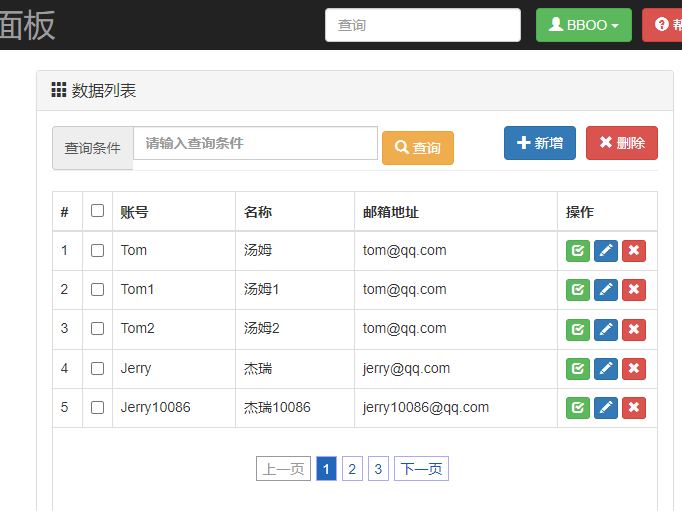The width and height of the screenshot is (682, 511).
Task: Edit Jerry10086 using pencil icon
Action: pyautogui.click(x=606, y=407)
